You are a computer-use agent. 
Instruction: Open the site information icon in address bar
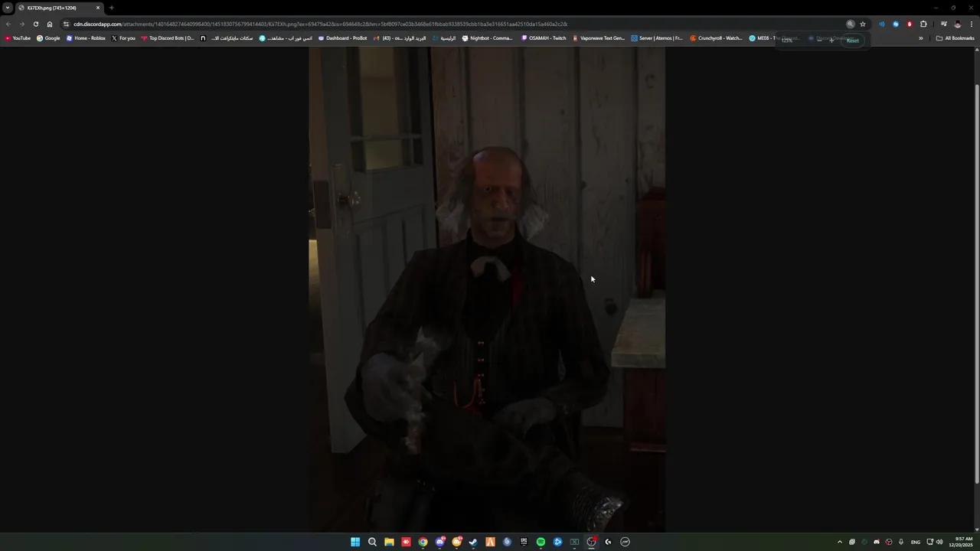[x=66, y=24]
